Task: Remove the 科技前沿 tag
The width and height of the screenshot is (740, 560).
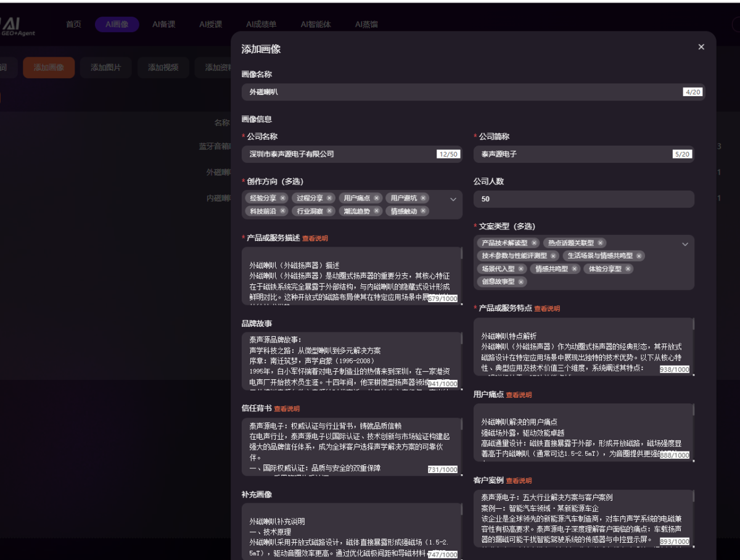Action: [282, 211]
